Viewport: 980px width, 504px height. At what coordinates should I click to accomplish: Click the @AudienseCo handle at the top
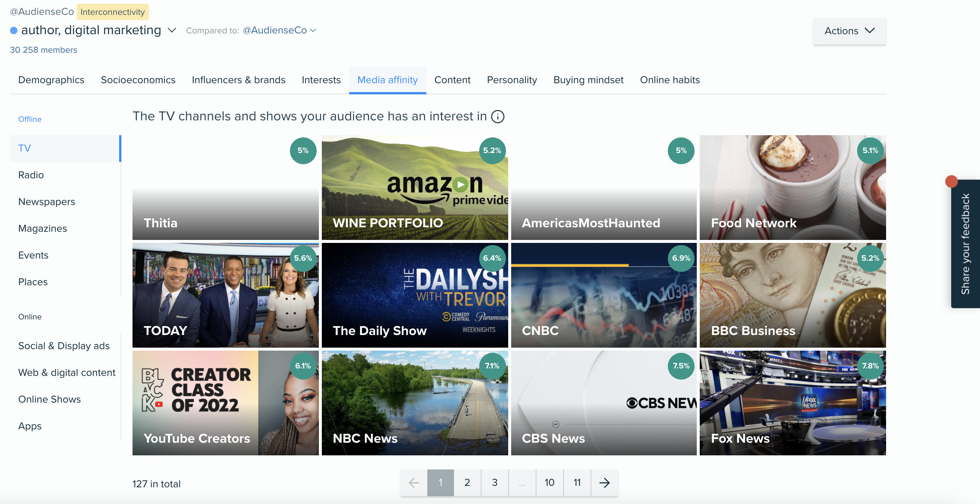coord(42,12)
